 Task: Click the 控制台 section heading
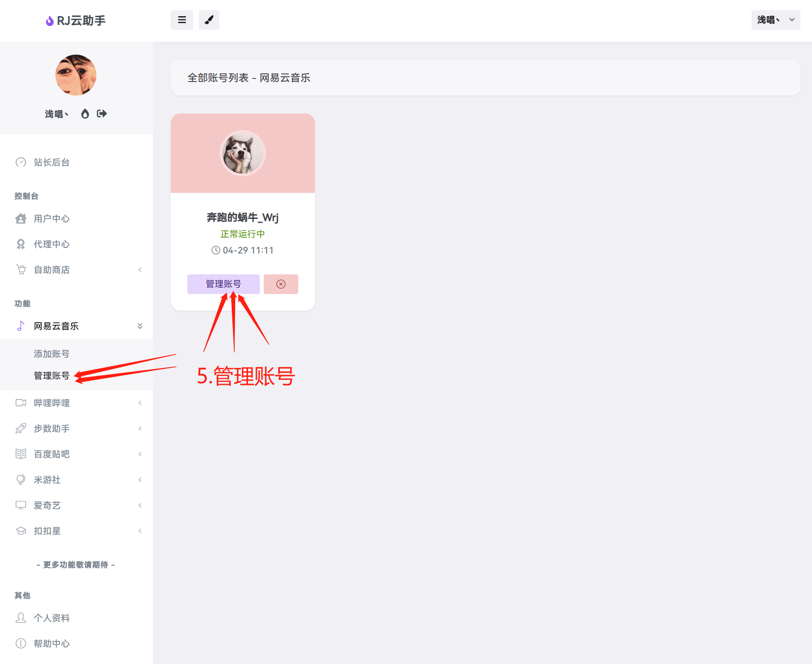click(x=26, y=196)
